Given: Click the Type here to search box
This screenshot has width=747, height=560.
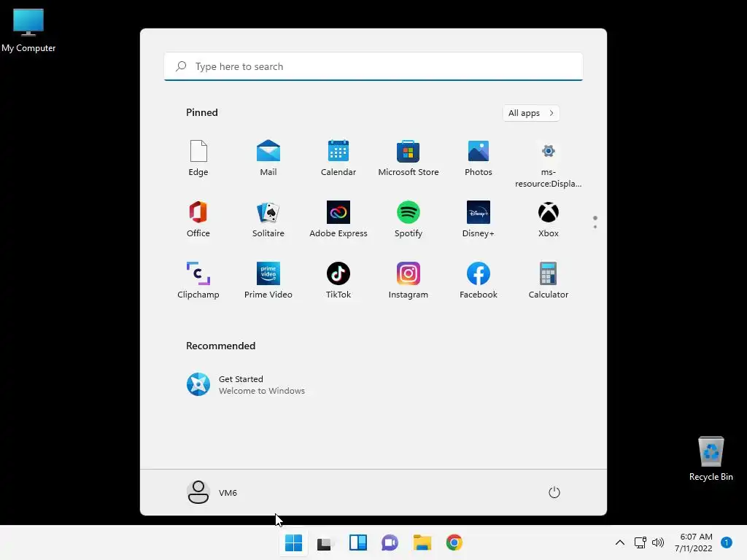Looking at the screenshot, I should click(x=373, y=66).
